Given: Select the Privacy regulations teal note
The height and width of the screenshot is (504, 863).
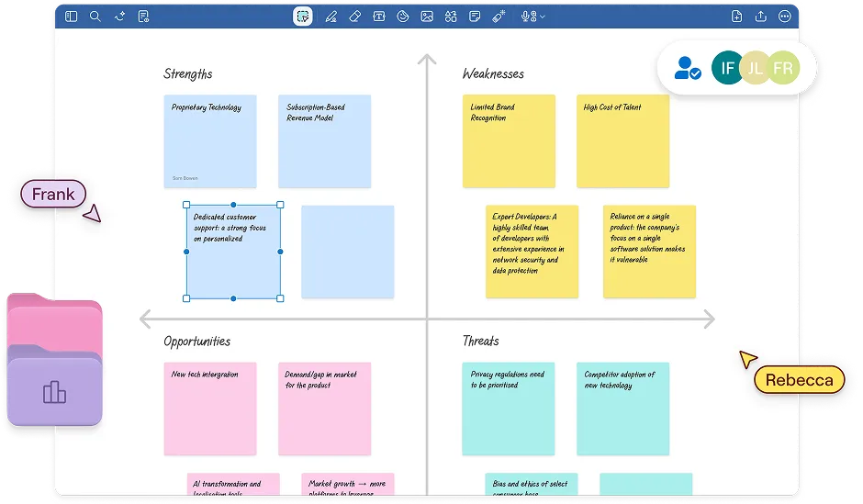Looking at the screenshot, I should click(x=509, y=409).
